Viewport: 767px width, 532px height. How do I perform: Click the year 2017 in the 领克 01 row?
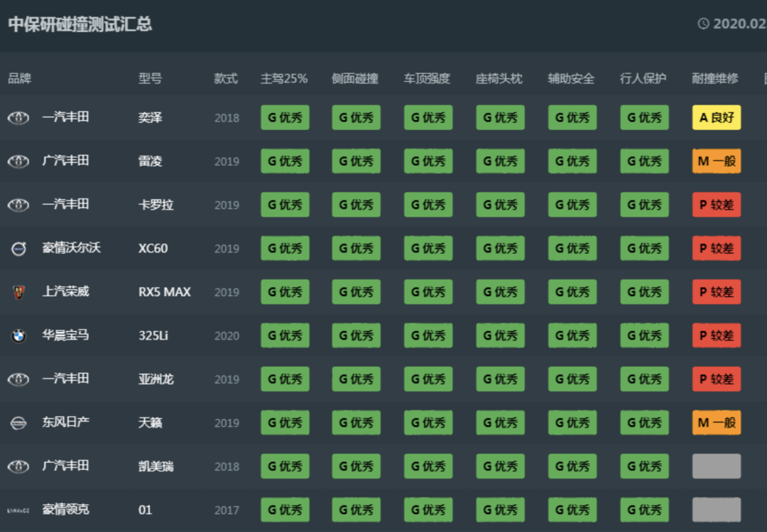(227, 510)
